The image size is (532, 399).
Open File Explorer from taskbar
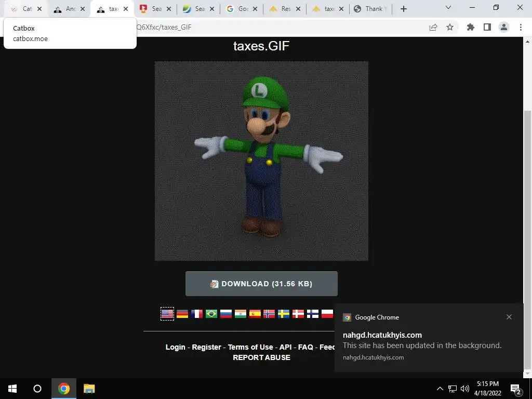tap(89, 389)
